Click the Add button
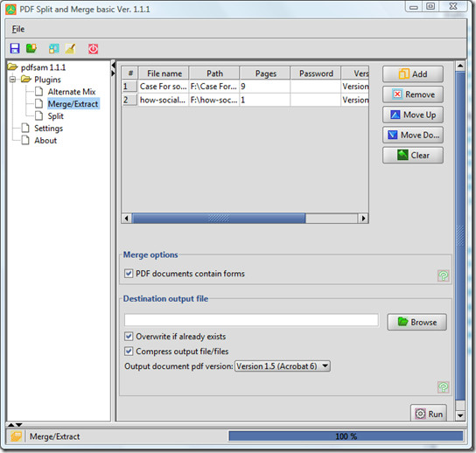This screenshot has width=476, height=453. click(x=413, y=74)
